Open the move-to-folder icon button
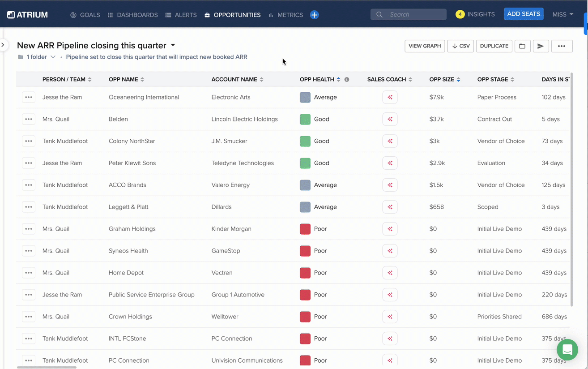 pyautogui.click(x=522, y=46)
